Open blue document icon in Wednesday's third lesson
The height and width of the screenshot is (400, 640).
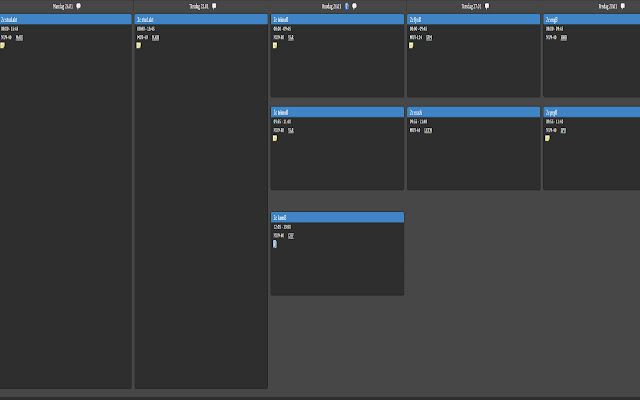pos(275,244)
